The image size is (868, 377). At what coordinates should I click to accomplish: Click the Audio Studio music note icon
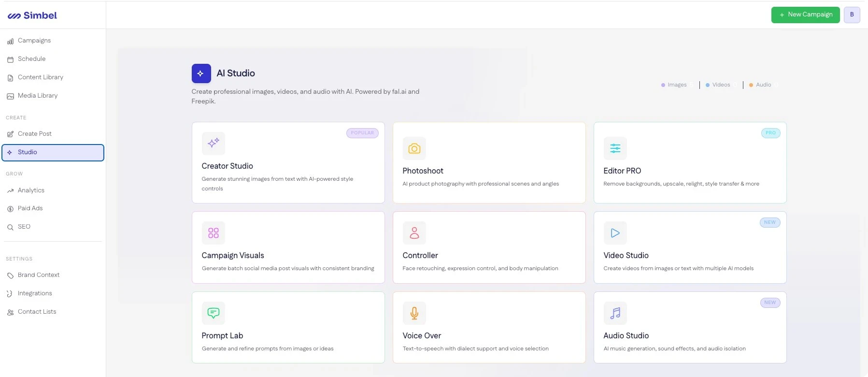click(615, 313)
